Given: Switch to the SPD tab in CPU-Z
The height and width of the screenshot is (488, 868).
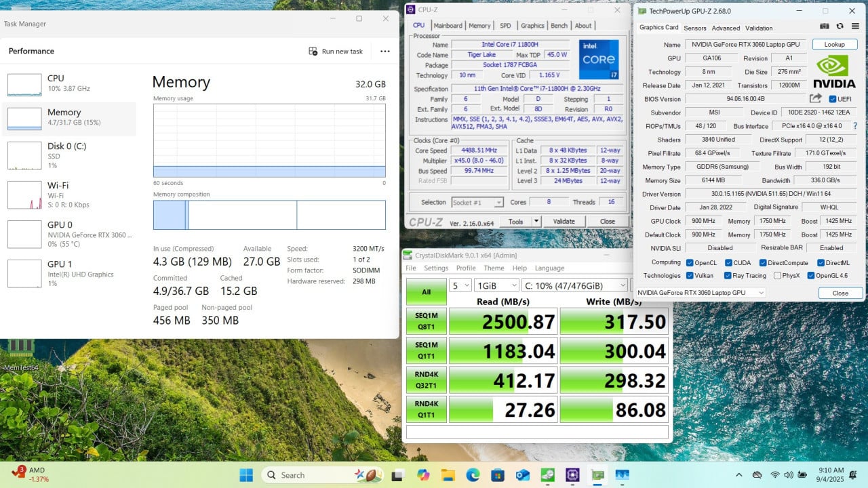Looking at the screenshot, I should coord(505,26).
